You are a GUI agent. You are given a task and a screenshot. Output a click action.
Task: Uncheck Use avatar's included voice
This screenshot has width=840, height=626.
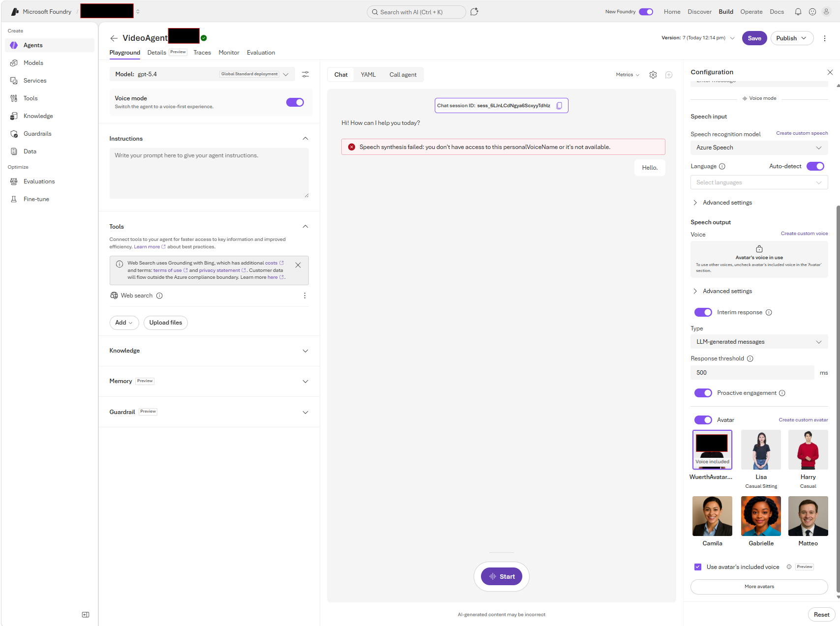click(698, 567)
